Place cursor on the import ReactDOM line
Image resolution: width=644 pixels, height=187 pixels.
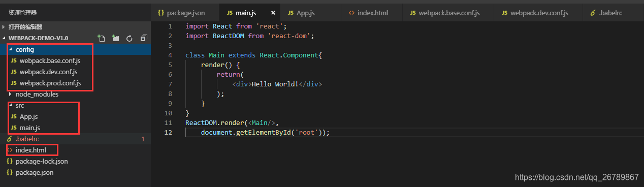click(x=250, y=36)
